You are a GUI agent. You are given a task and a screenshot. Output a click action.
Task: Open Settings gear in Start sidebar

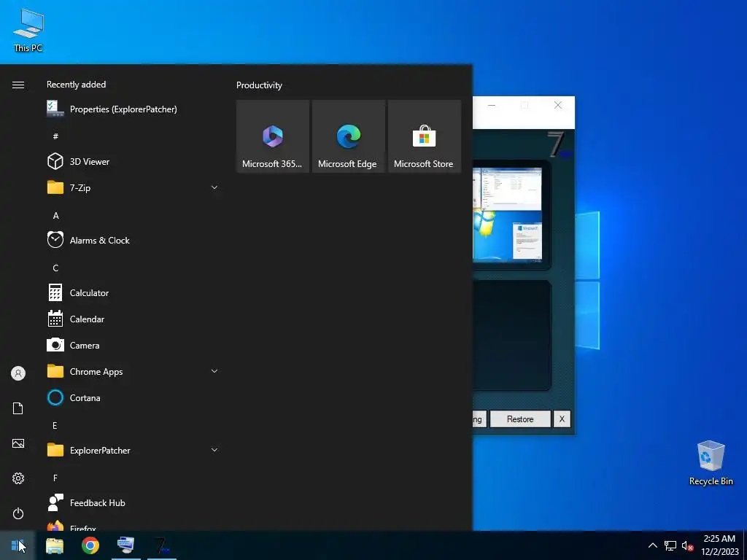click(x=18, y=478)
